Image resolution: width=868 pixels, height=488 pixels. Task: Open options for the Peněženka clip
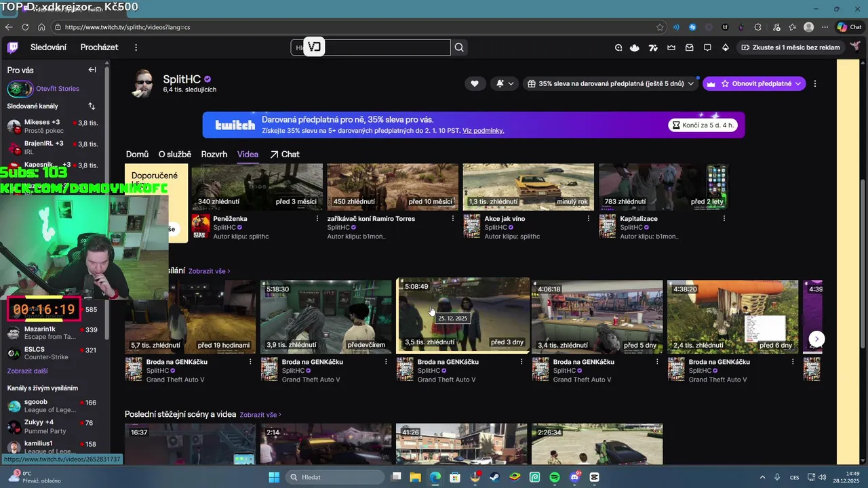coord(317,218)
